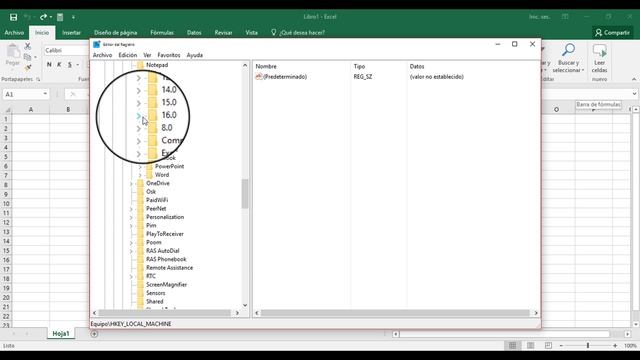Click the Cut scissors icon in Excel ribbon
The height and width of the screenshot is (360, 640).
coord(28,46)
